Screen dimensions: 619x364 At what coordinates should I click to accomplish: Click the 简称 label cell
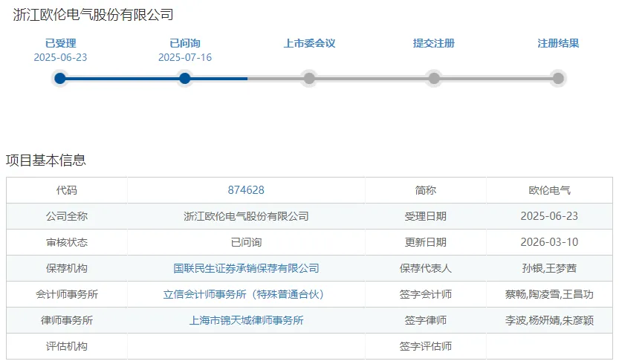tap(426, 190)
